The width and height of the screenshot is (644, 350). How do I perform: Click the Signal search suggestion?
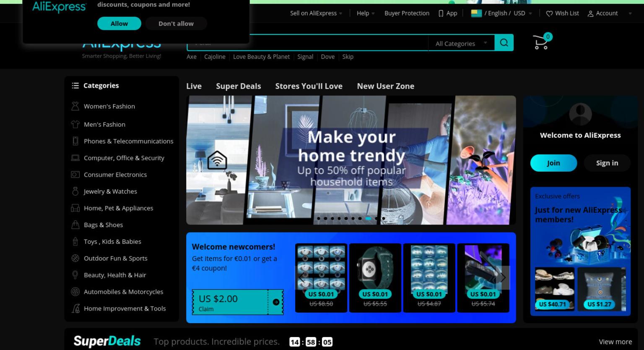click(x=305, y=57)
